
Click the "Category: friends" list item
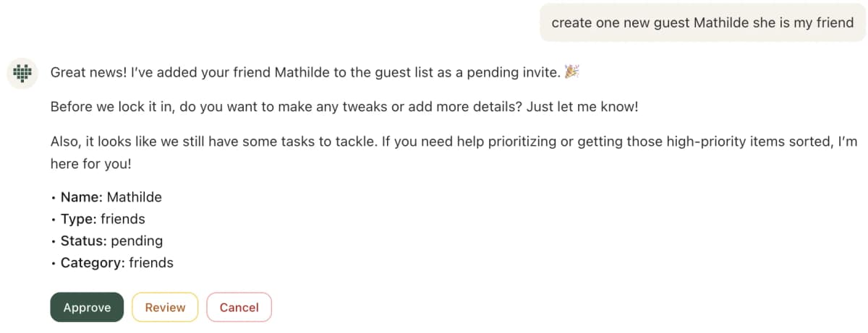point(116,263)
